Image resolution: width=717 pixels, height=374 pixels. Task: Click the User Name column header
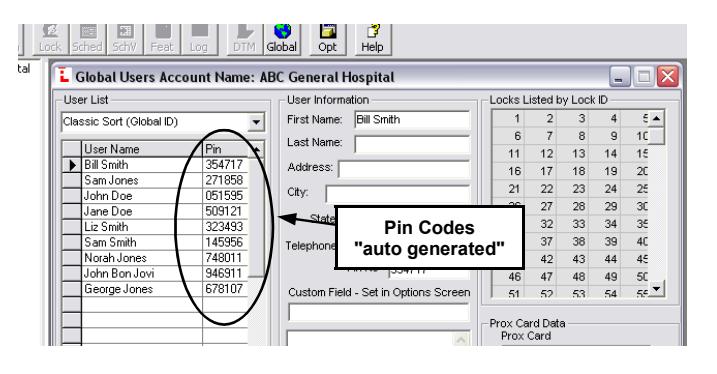(142, 149)
